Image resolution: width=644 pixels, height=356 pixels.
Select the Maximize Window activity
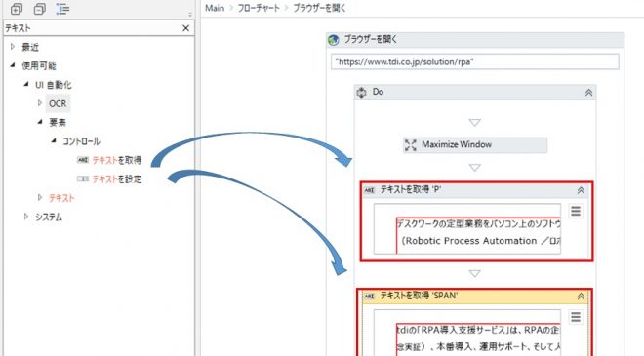pyautogui.click(x=475, y=145)
